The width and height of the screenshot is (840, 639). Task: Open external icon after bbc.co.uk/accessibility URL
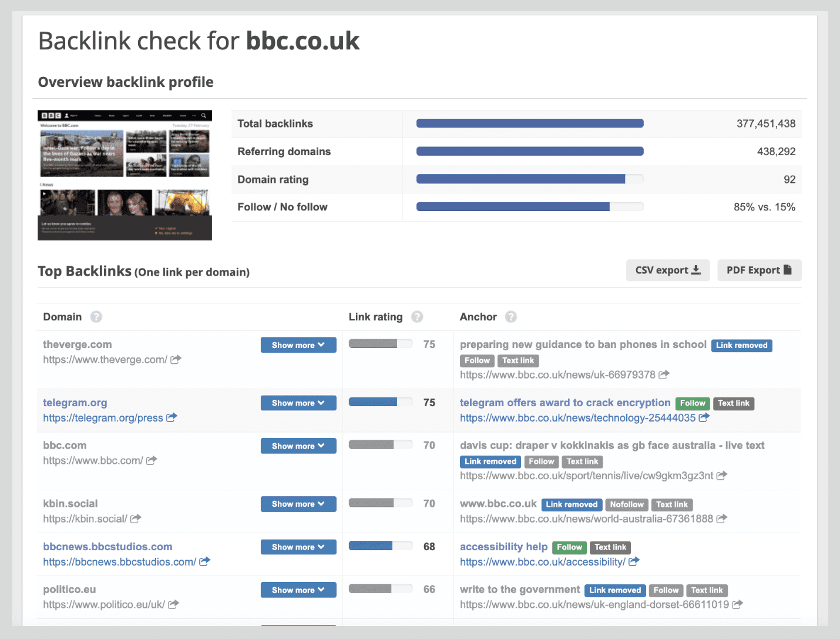point(634,561)
